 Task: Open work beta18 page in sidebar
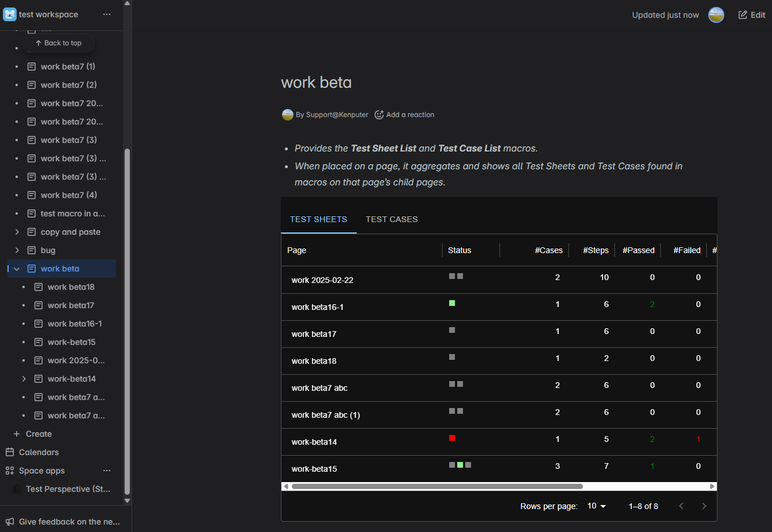71,287
